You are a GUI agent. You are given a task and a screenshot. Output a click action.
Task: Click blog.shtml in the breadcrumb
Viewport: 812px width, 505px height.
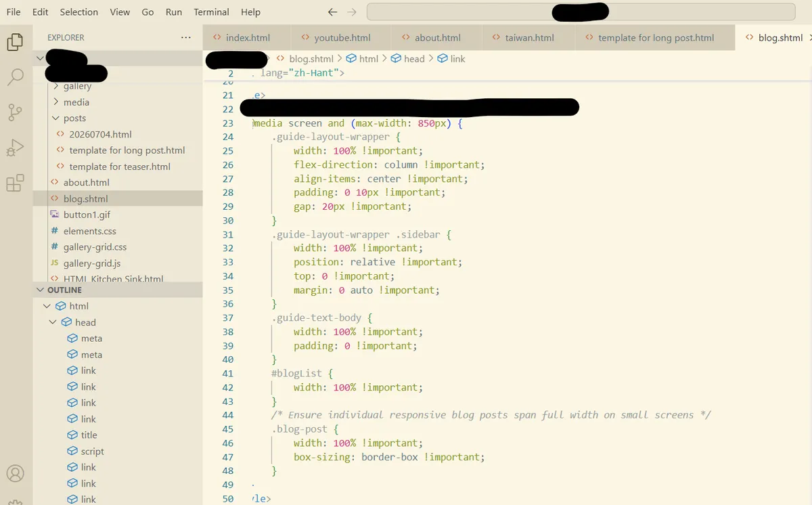(x=311, y=59)
